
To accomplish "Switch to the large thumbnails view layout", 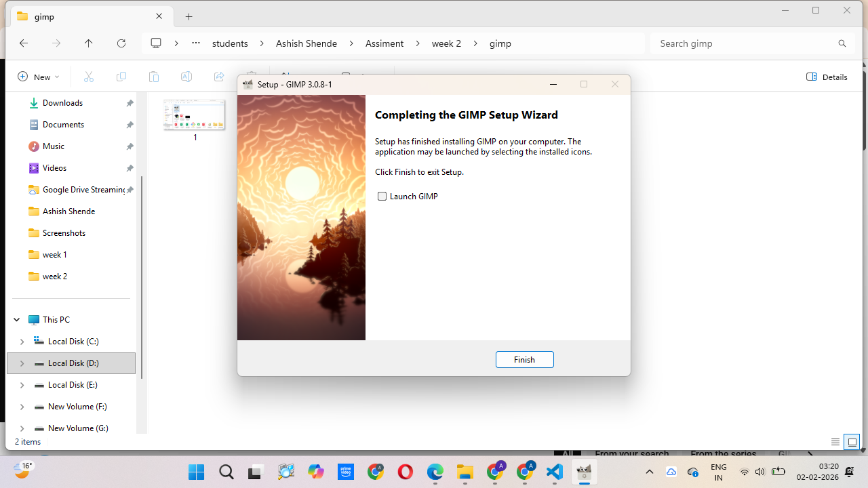I will click(x=852, y=442).
